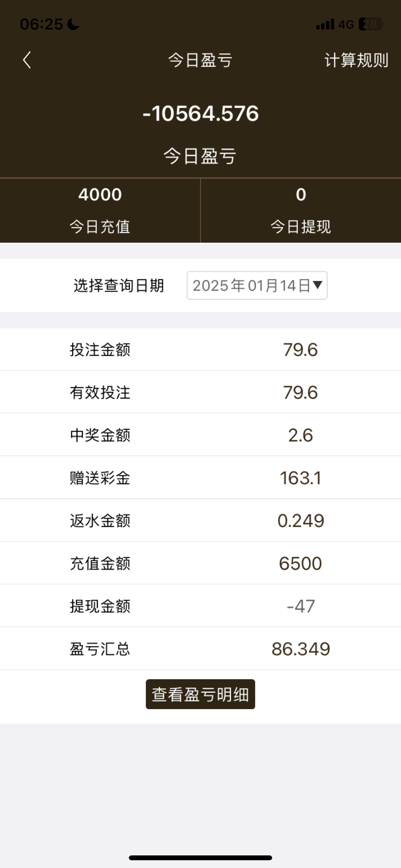Tap the back arrow icon
This screenshot has width=401, height=868.
click(27, 60)
